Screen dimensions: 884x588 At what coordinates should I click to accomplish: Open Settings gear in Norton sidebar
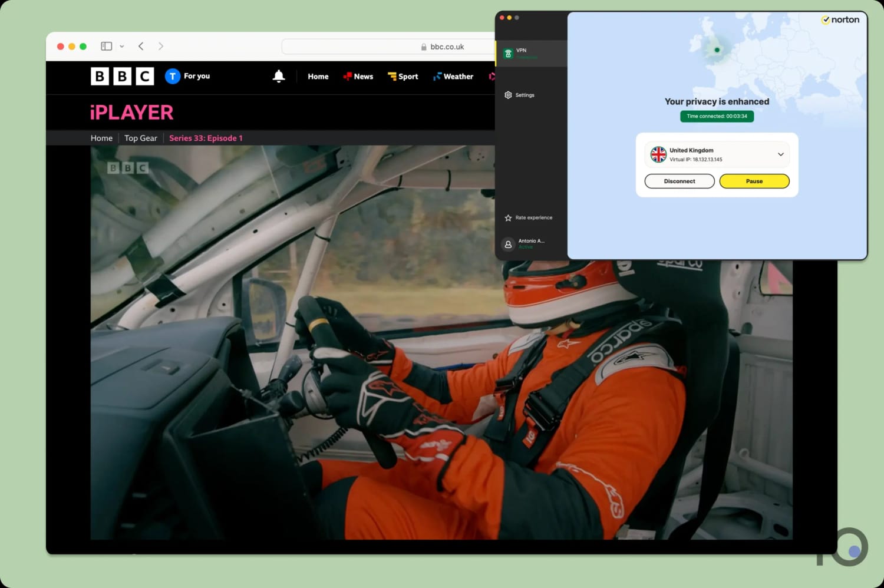tap(508, 95)
